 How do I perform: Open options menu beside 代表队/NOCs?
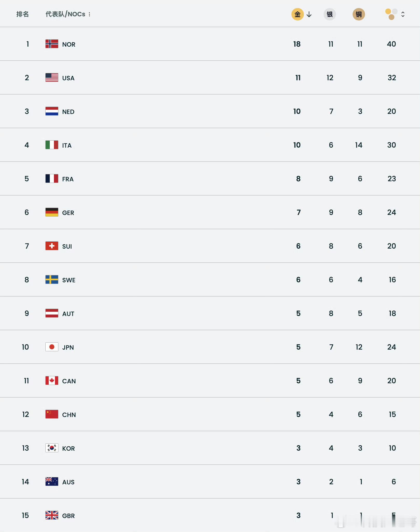(89, 14)
